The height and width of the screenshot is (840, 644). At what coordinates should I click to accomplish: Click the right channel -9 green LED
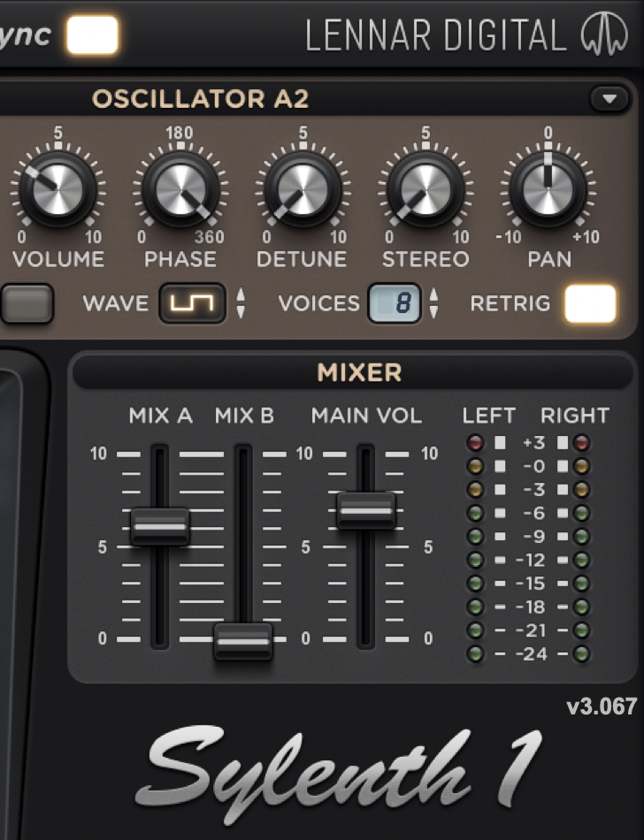coord(581,536)
